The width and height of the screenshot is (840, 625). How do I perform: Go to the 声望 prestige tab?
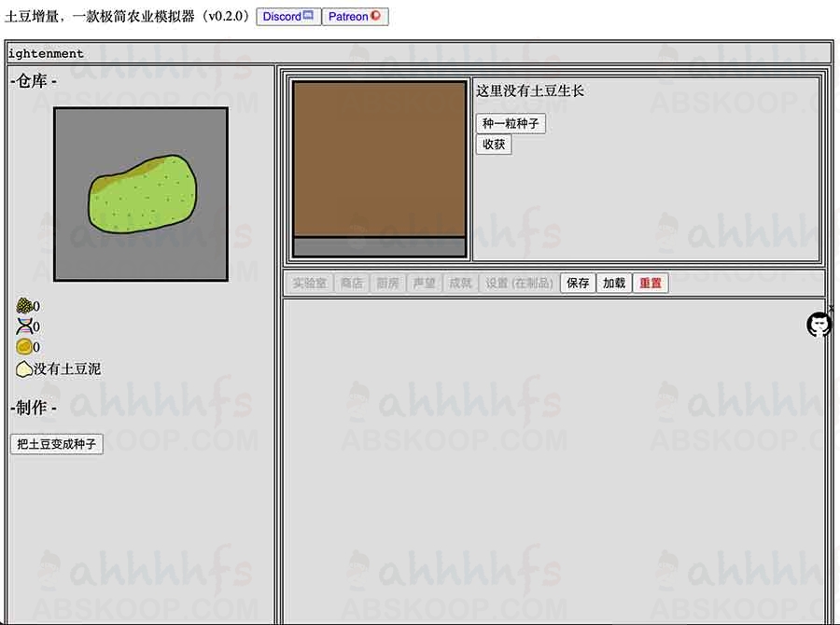click(424, 283)
